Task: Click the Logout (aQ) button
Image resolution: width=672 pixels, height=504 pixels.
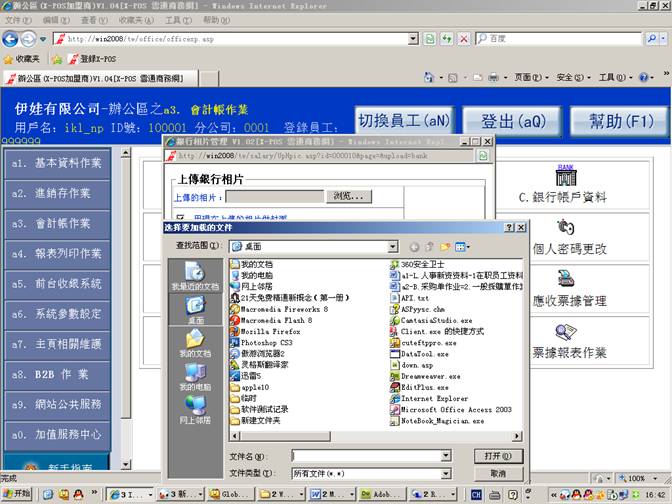Action: [x=513, y=121]
